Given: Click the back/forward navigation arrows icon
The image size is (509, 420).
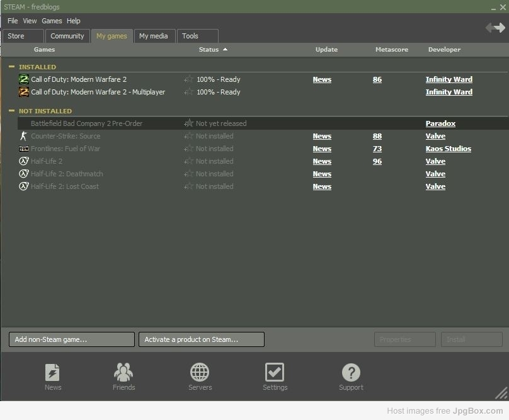Looking at the screenshot, I should 495,28.
